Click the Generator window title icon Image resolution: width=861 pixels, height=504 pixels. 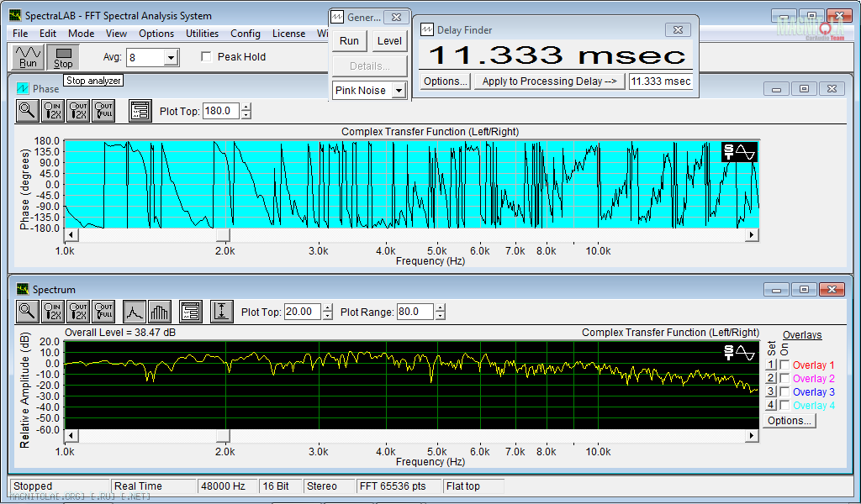click(x=337, y=17)
